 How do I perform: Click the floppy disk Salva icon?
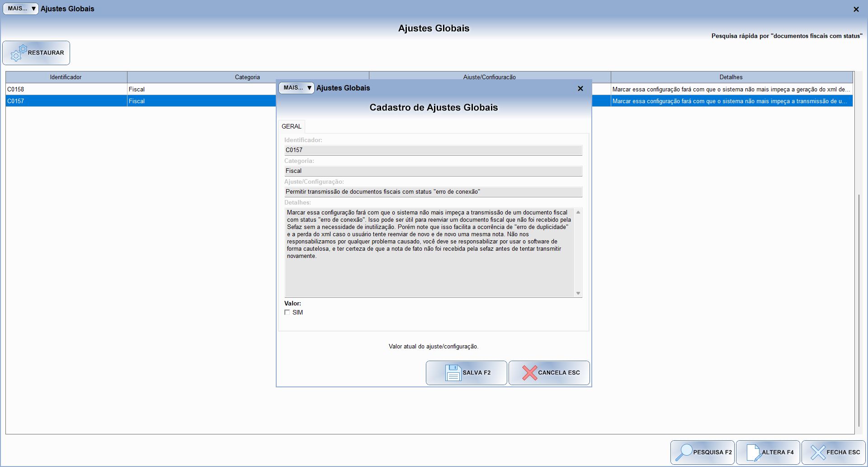[x=453, y=373]
